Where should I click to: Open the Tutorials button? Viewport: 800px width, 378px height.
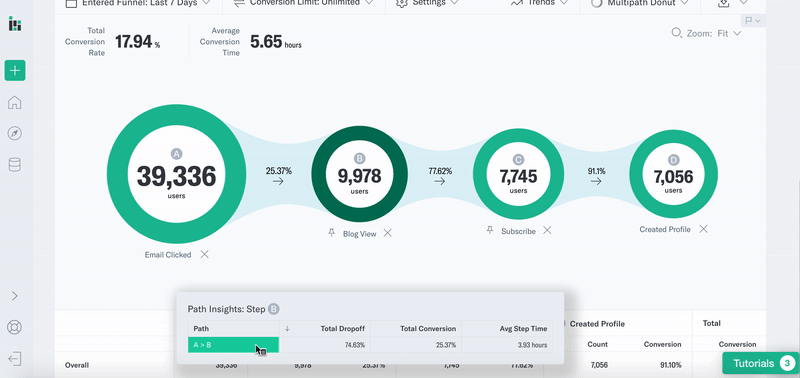coord(759,363)
